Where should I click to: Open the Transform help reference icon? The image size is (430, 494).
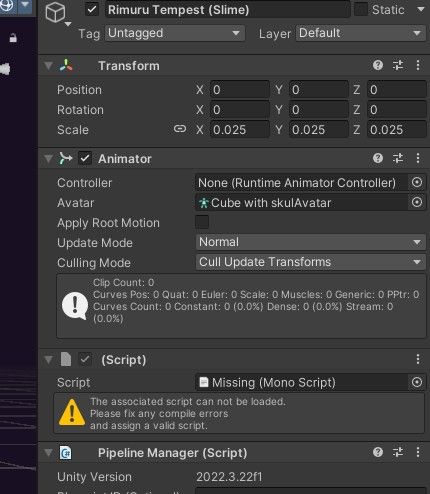378,65
